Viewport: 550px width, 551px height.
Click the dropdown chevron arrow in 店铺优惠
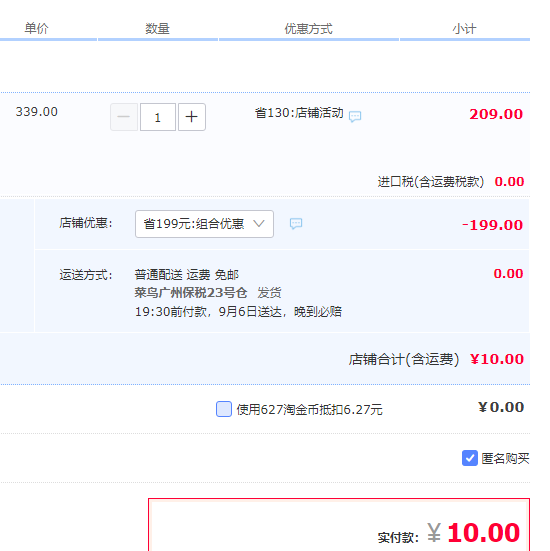[259, 223]
